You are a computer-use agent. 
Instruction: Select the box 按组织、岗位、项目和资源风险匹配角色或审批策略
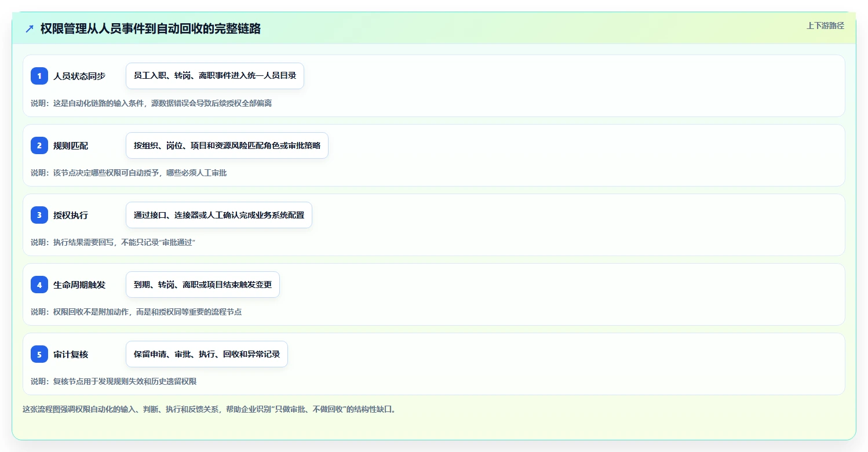click(227, 145)
